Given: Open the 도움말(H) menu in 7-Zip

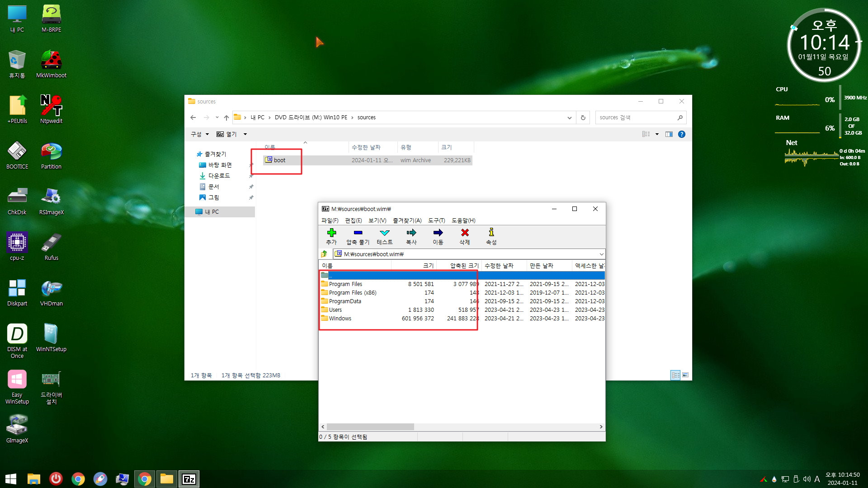Looking at the screenshot, I should [x=463, y=221].
